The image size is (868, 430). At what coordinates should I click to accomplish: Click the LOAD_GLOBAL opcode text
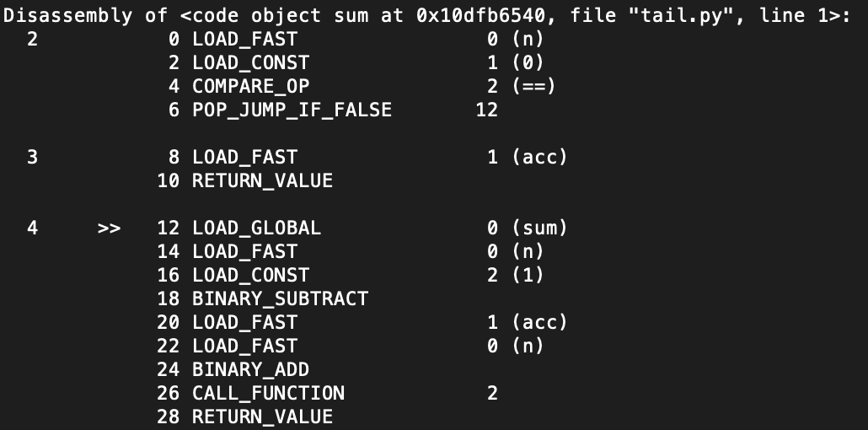(x=256, y=228)
